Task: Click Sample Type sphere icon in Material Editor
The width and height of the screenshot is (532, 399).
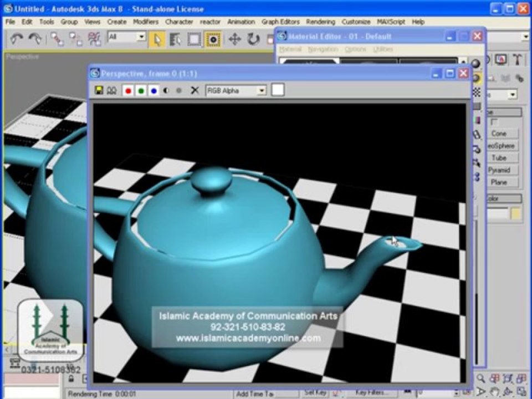Action: coord(475,63)
